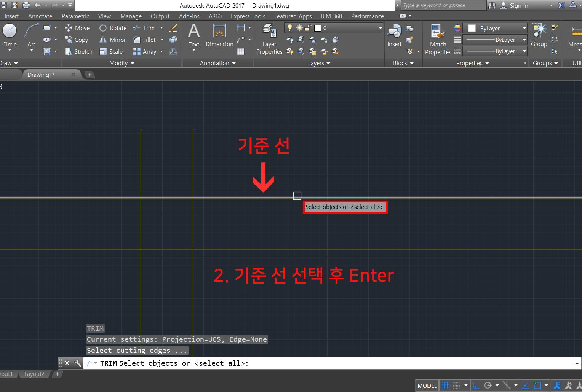582x392 pixels.
Task: Close the command line window
Action: pyautogui.click(x=67, y=363)
